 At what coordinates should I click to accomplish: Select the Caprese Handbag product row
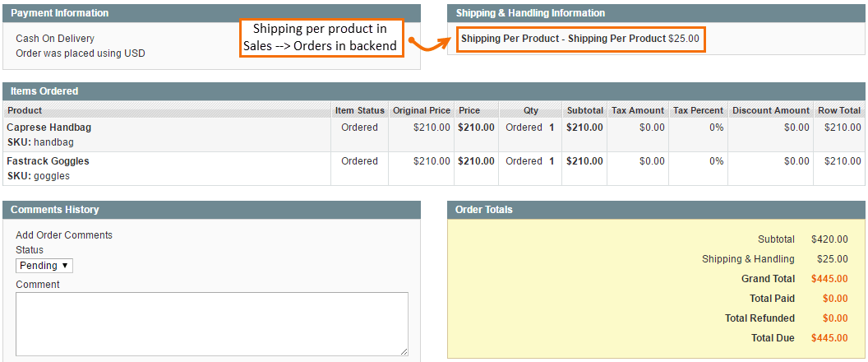pos(49,128)
